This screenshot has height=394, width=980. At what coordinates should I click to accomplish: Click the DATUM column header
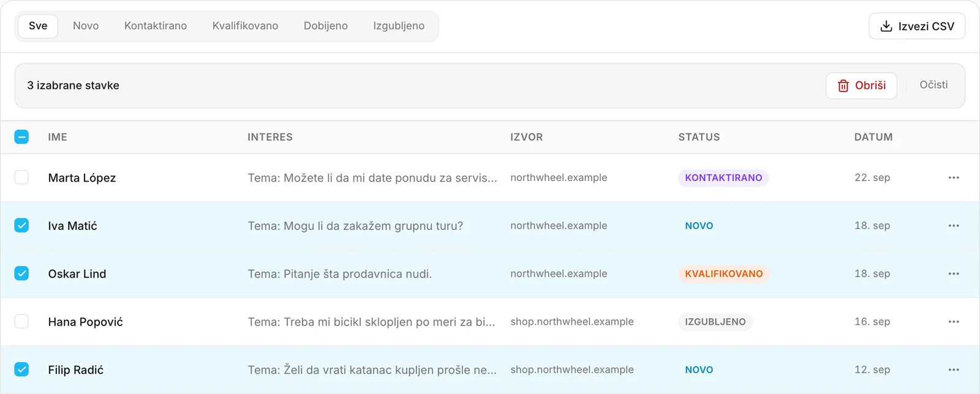tap(873, 137)
